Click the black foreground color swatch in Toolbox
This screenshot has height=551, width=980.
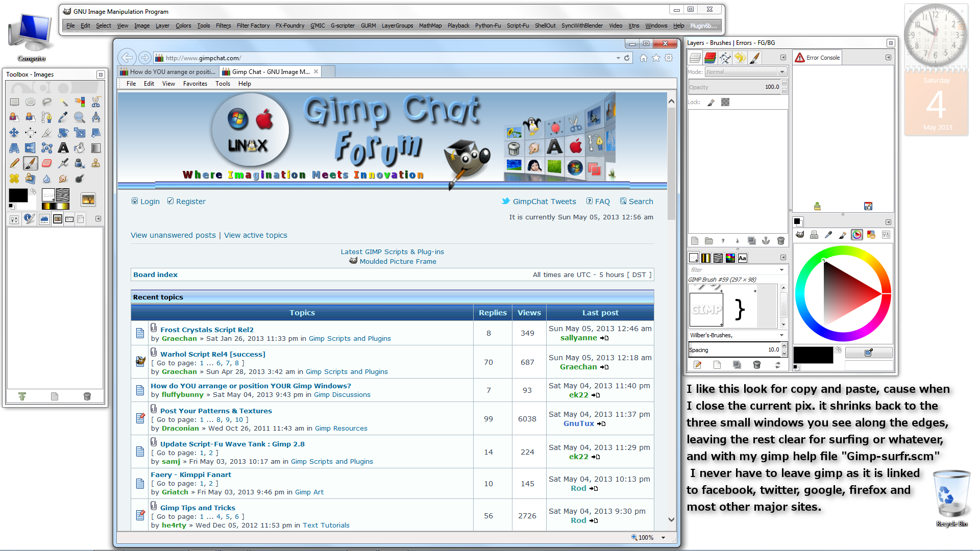[18, 195]
